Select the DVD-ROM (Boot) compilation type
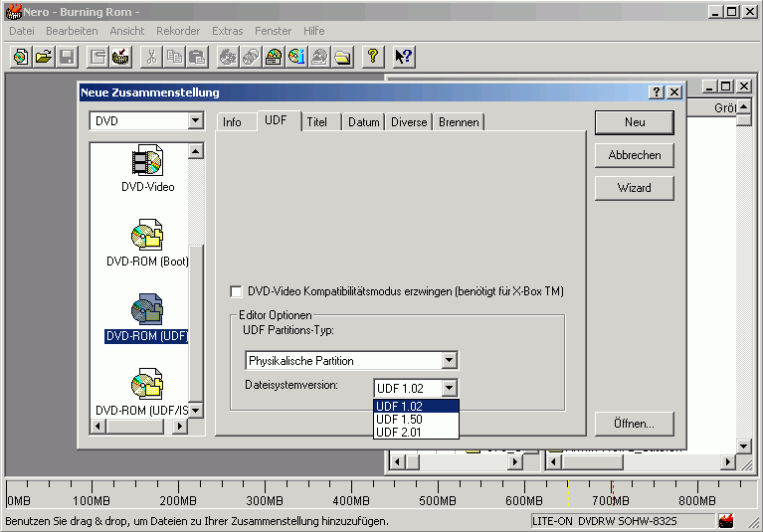This screenshot has width=763, height=532. (147, 243)
